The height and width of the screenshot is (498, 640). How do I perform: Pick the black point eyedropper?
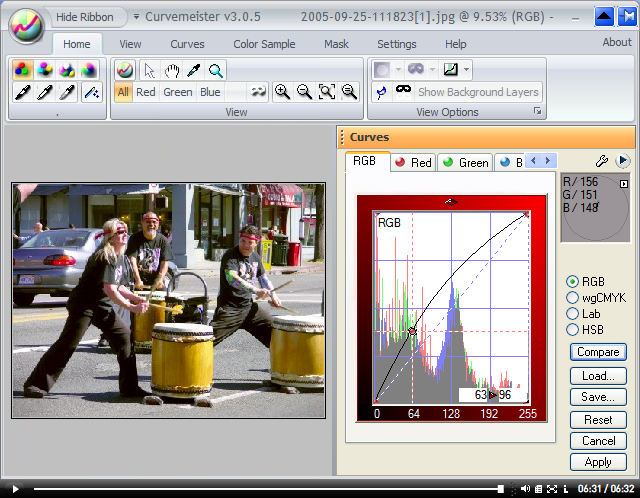[x=22, y=92]
